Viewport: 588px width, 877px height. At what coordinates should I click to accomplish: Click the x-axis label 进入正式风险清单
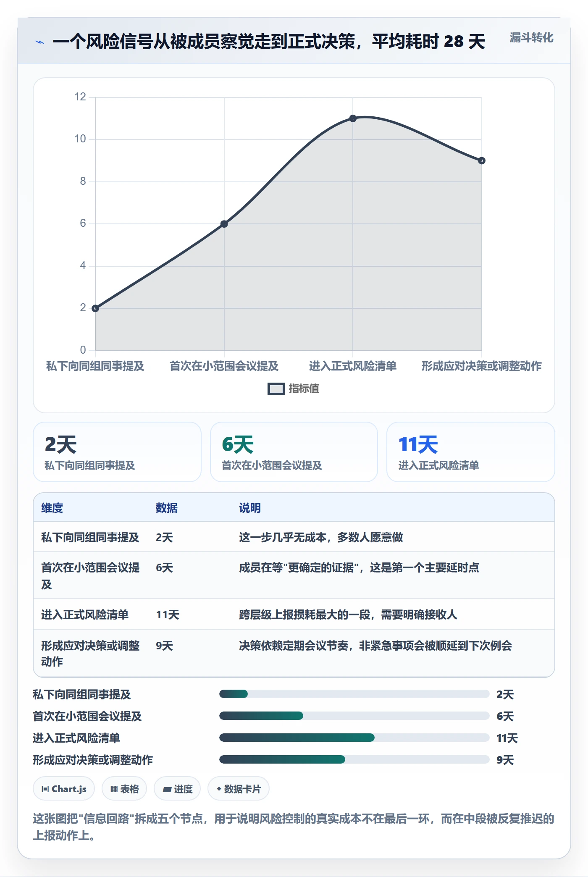coord(353,366)
